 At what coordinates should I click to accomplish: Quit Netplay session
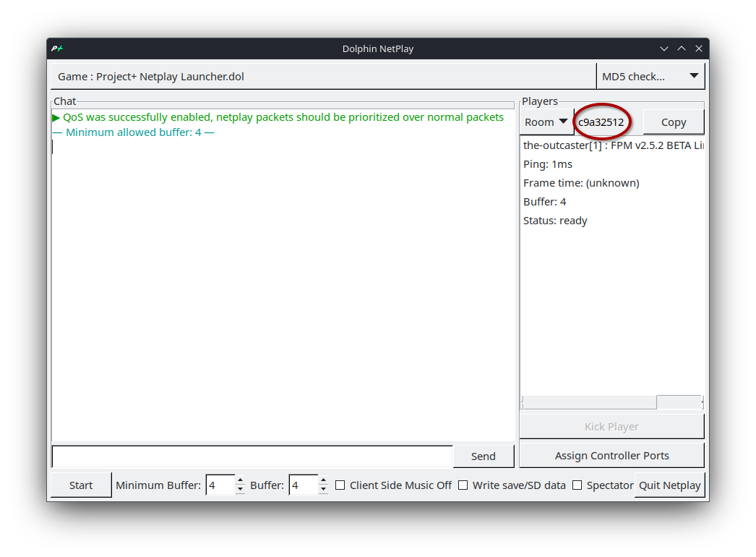[x=670, y=485]
